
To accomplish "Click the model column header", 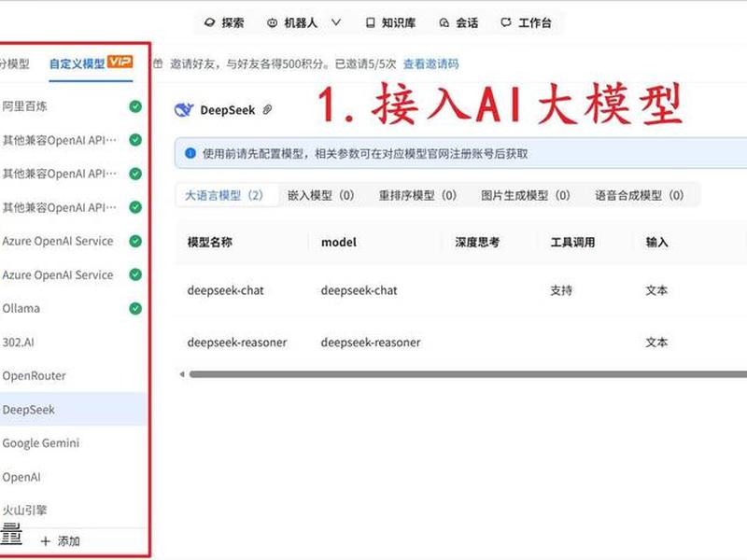I will pos(339,243).
